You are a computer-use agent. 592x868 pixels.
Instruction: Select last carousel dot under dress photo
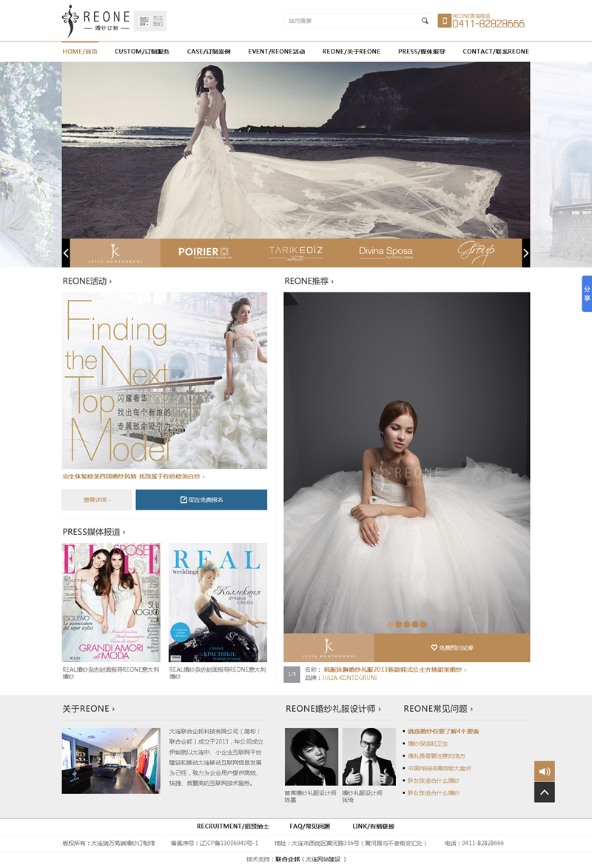tap(423, 624)
